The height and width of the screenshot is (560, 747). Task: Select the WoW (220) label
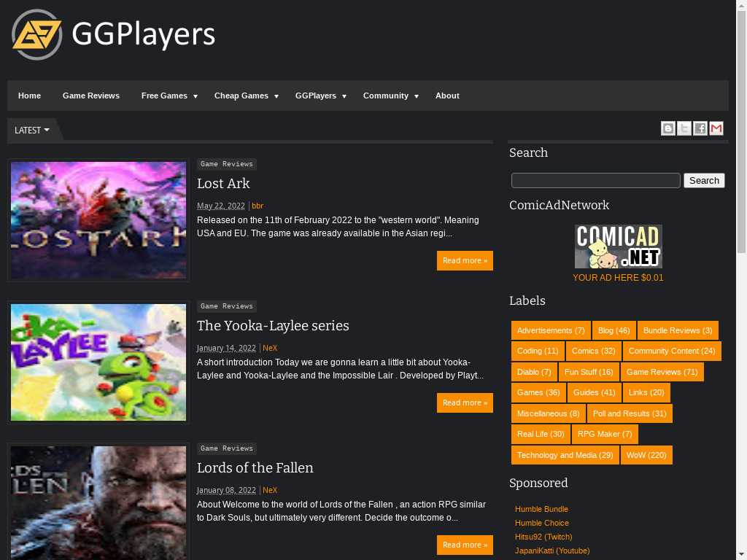coord(646,455)
